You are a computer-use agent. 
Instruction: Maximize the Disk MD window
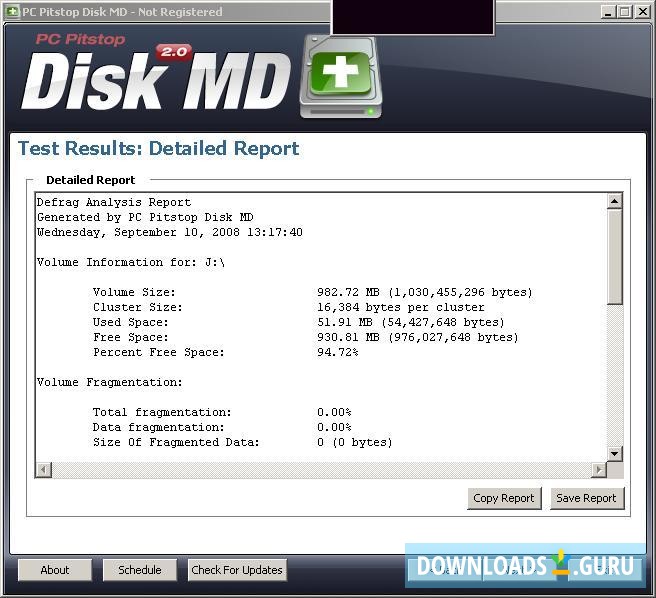[x=625, y=12]
